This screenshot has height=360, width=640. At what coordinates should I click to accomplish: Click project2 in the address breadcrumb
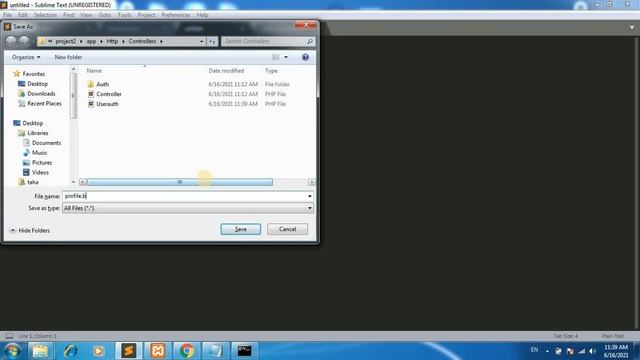pos(66,41)
